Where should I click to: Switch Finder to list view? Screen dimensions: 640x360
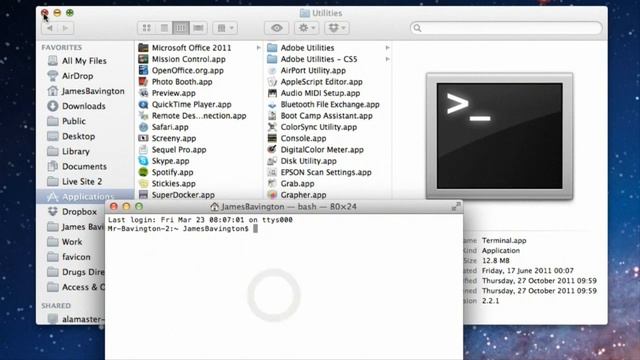(164, 28)
